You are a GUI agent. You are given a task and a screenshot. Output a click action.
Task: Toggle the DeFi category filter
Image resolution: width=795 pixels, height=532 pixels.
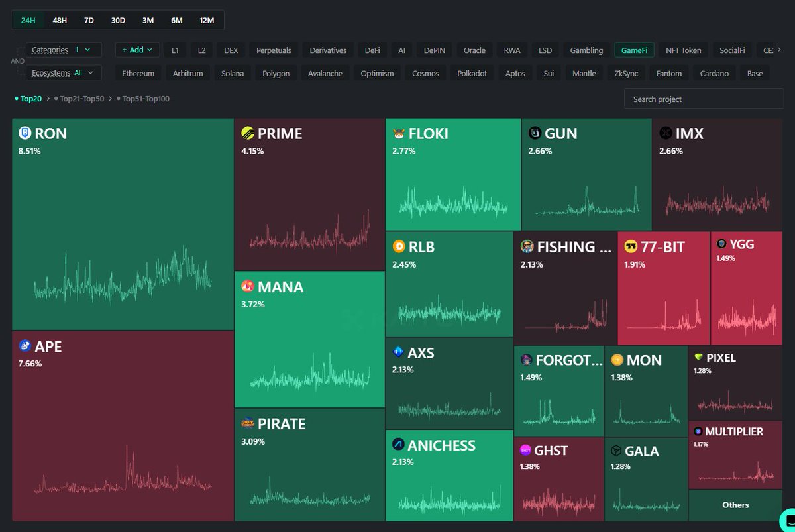(372, 50)
